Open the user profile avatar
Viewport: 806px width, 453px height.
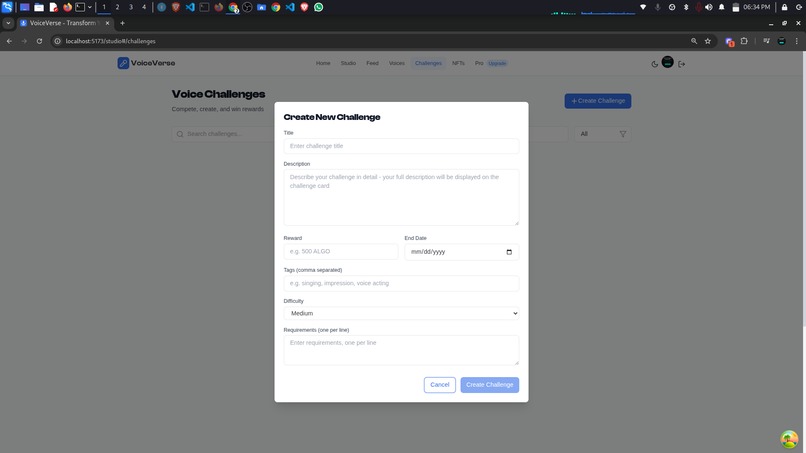668,62
